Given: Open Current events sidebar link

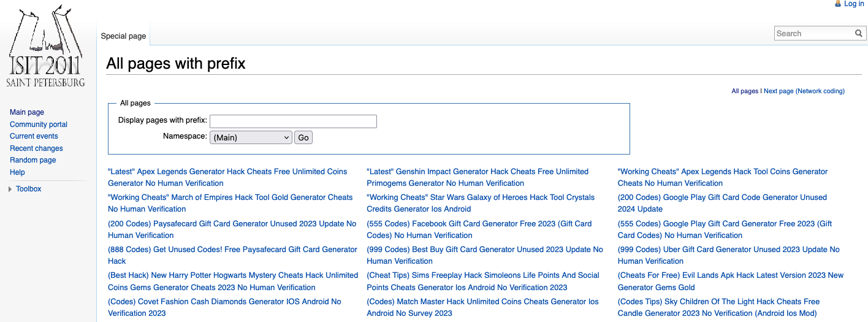Looking at the screenshot, I should 34,136.
